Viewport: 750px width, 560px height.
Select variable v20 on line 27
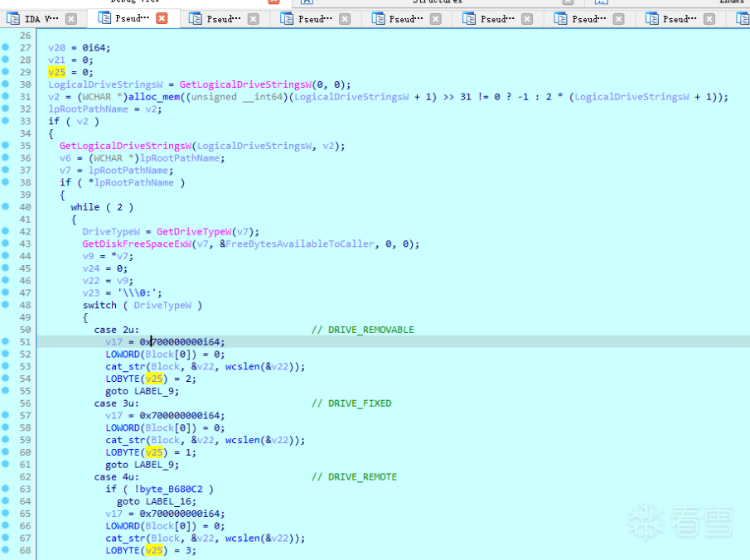point(56,48)
